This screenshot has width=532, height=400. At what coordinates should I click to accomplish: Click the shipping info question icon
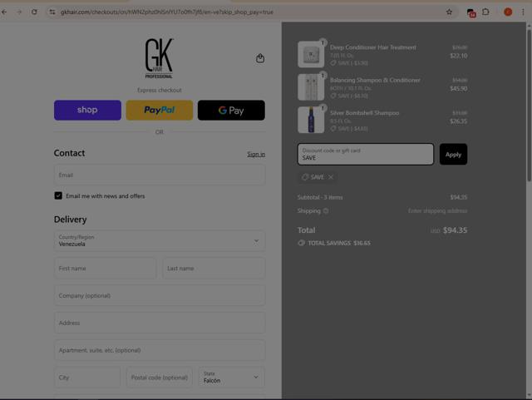pyautogui.click(x=326, y=211)
